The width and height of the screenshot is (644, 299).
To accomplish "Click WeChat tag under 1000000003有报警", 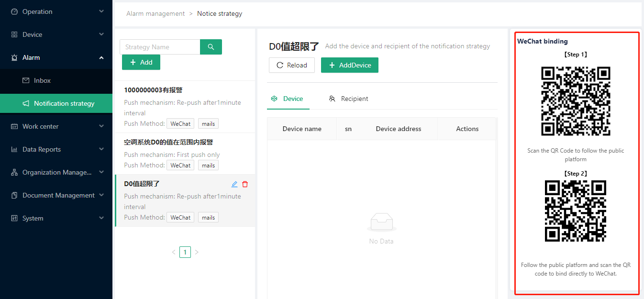I will click(181, 123).
